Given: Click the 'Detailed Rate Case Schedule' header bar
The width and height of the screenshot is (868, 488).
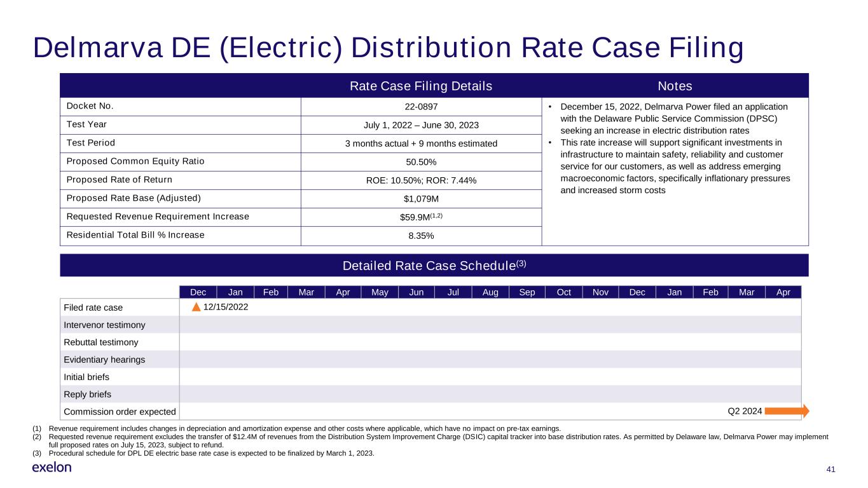Looking at the screenshot, I should [434, 265].
